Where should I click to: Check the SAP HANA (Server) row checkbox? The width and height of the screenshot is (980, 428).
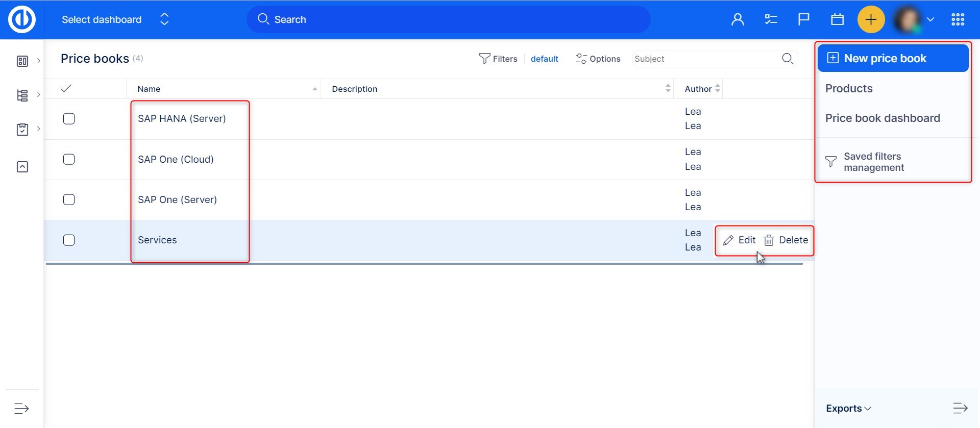(x=69, y=119)
